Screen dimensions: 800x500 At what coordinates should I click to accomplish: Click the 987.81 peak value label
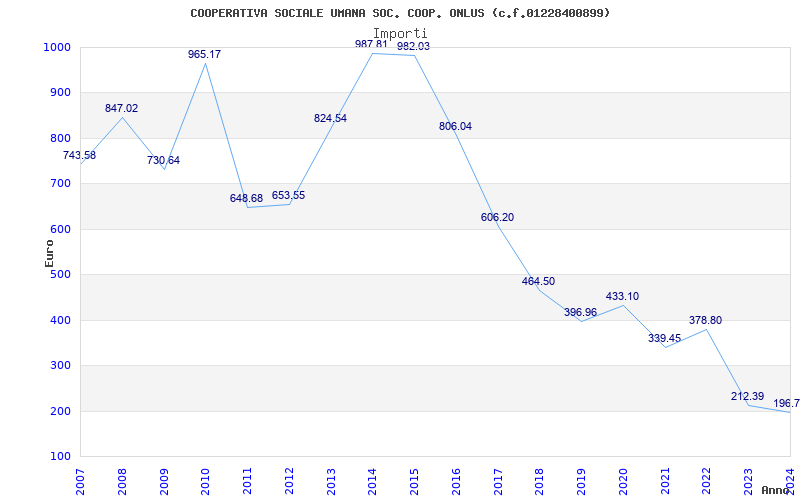click(371, 44)
